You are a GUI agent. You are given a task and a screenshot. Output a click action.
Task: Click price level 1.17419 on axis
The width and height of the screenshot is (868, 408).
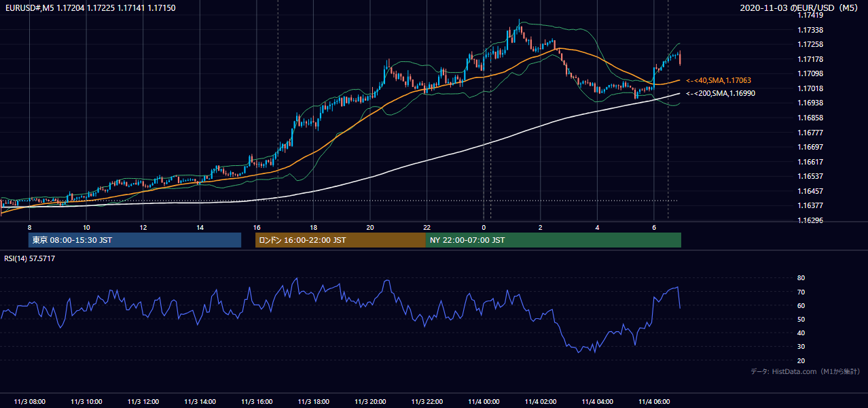810,15
